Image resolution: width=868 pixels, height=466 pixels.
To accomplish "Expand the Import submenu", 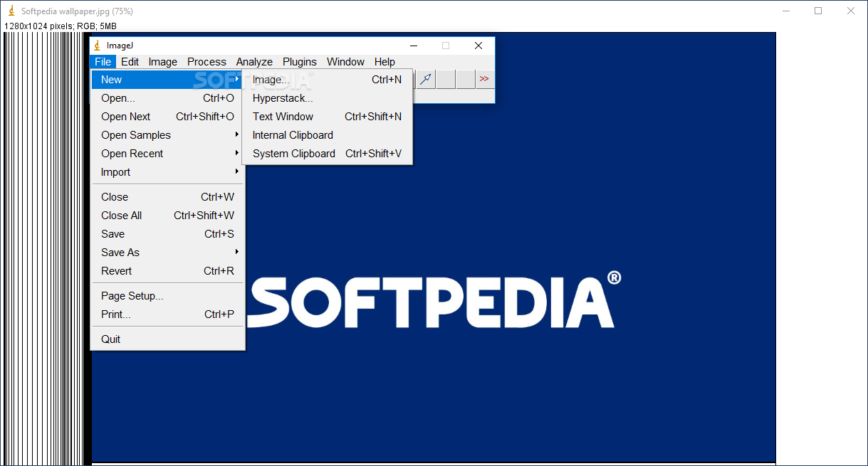I will point(168,172).
